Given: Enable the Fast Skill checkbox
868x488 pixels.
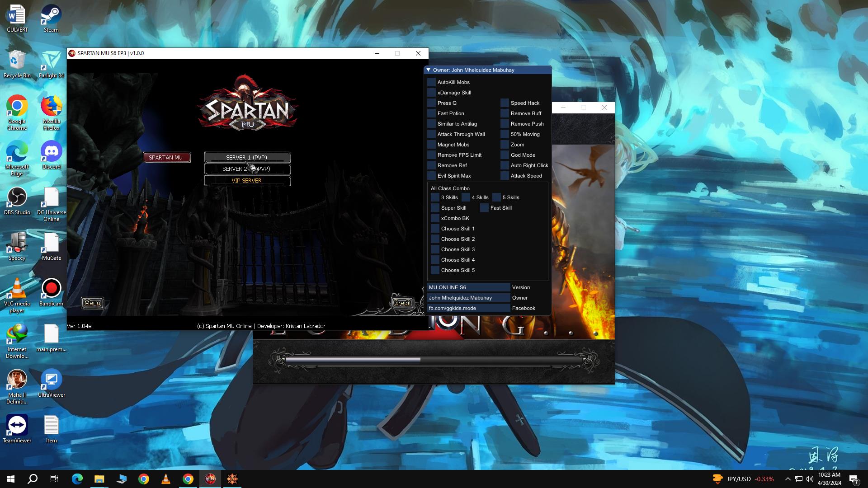Looking at the screenshot, I should click(x=485, y=208).
